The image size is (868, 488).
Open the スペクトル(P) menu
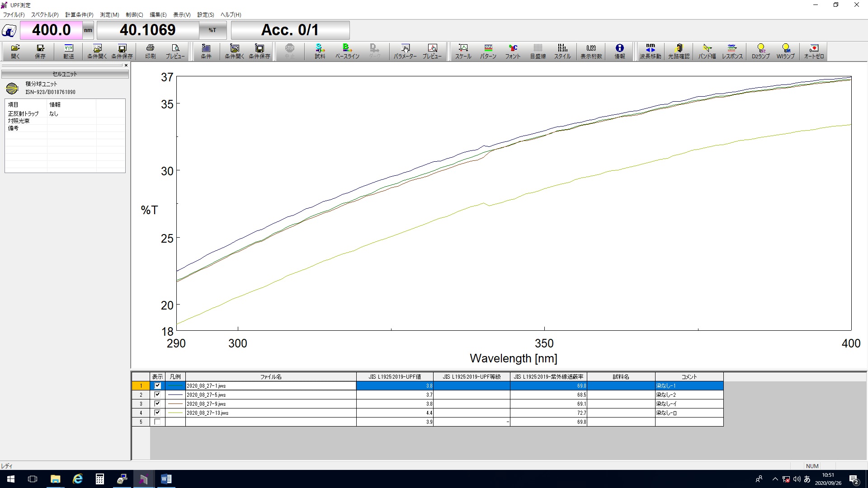[45, 14]
